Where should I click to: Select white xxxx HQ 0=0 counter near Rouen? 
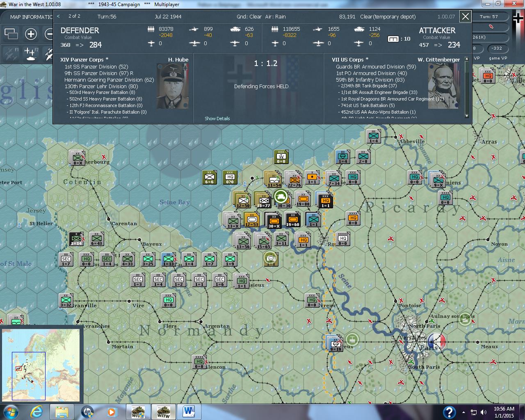pos(342,239)
